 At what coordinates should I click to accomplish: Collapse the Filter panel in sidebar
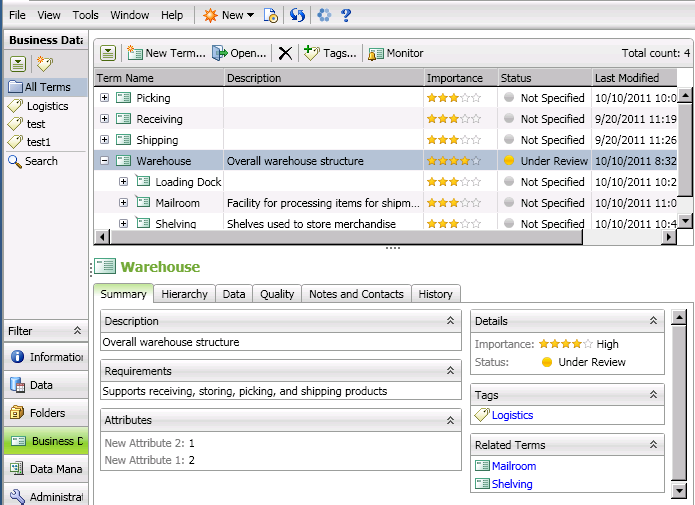(77, 331)
